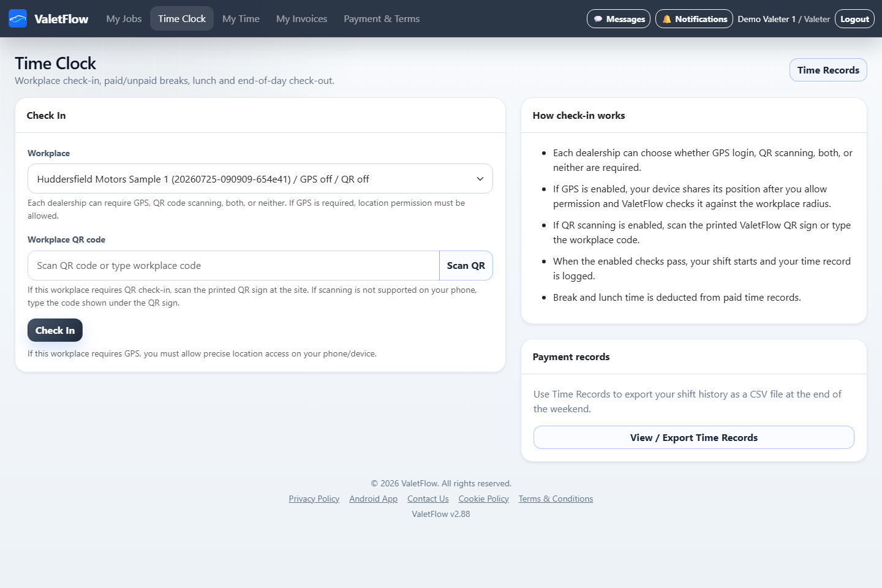Image resolution: width=882 pixels, height=588 pixels.
Task: Go to the My Time tab
Action: click(x=241, y=19)
